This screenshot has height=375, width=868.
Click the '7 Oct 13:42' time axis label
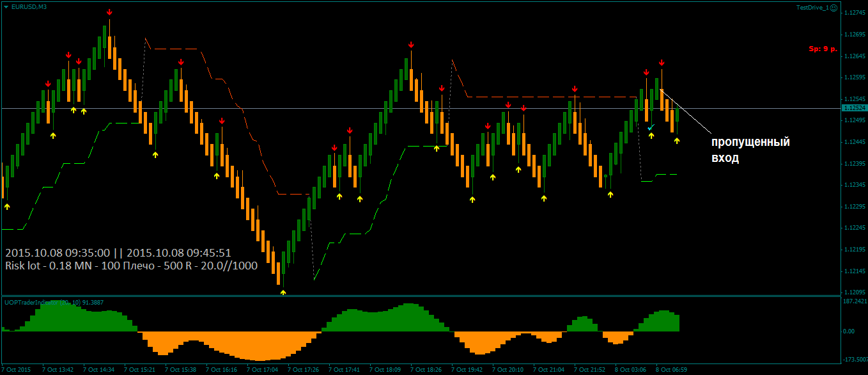click(58, 370)
